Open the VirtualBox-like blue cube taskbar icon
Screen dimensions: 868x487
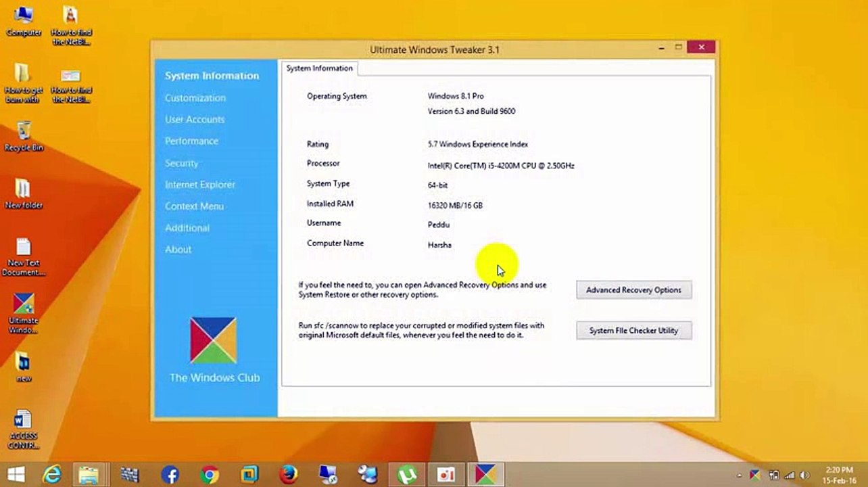[249, 476]
